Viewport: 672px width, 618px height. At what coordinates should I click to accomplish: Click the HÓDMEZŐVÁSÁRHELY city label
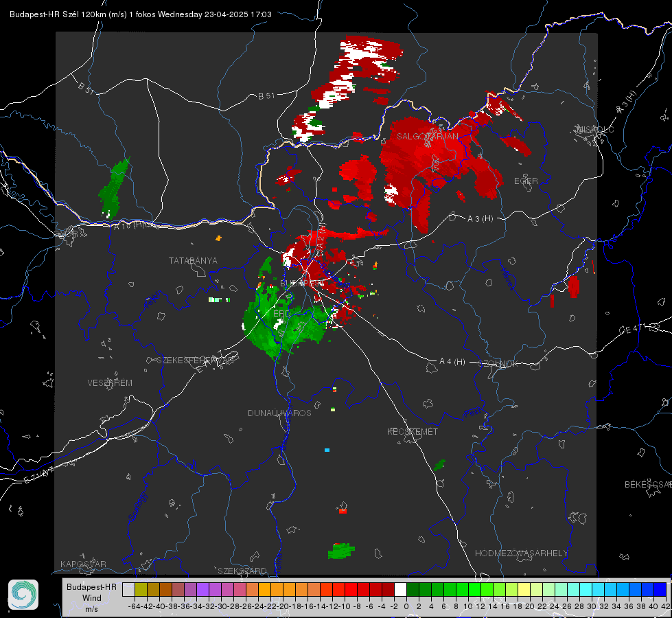[521, 553]
